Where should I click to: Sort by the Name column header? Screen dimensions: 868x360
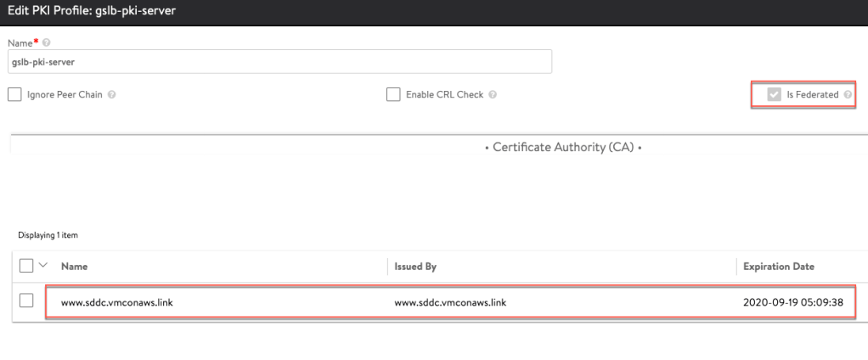(x=76, y=267)
